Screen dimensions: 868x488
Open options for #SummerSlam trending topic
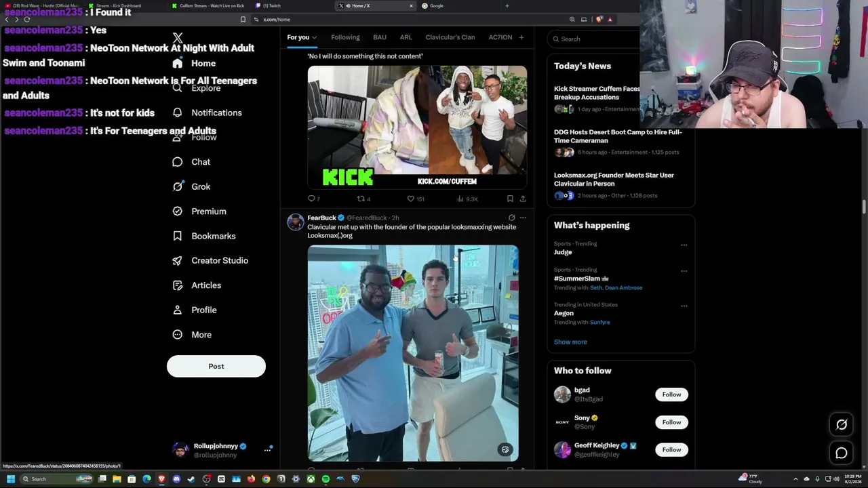[684, 271]
